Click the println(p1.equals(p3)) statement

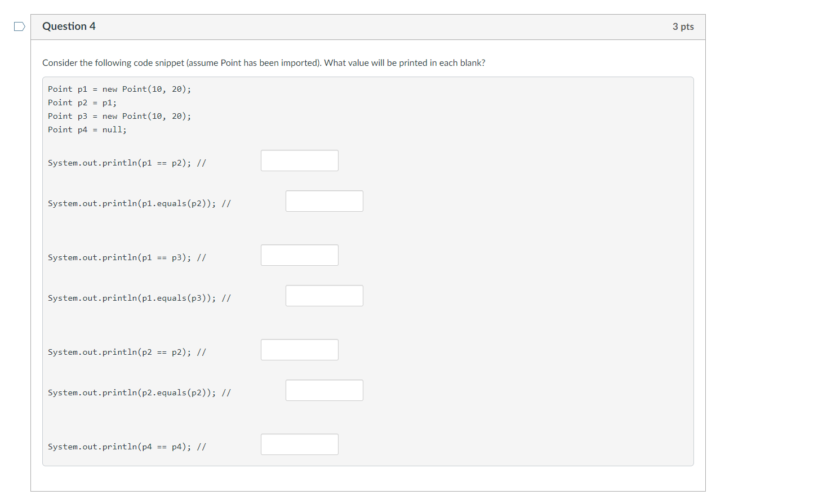139,298
